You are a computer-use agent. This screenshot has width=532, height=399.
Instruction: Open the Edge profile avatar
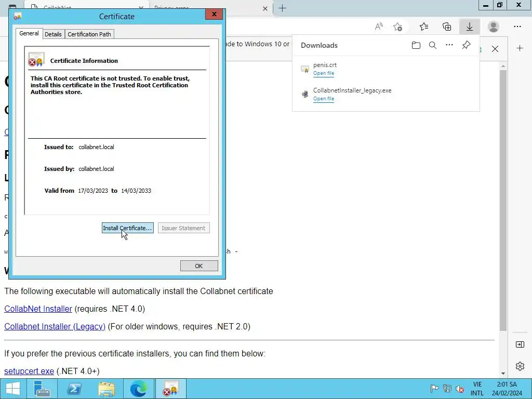click(x=494, y=26)
